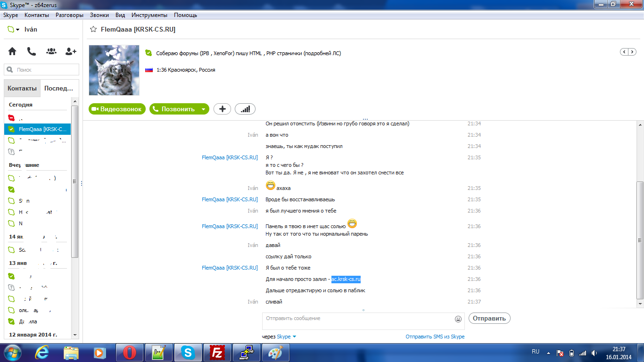Switch to the Контакты tab
Image resolution: width=644 pixels, height=362 pixels.
tap(22, 88)
